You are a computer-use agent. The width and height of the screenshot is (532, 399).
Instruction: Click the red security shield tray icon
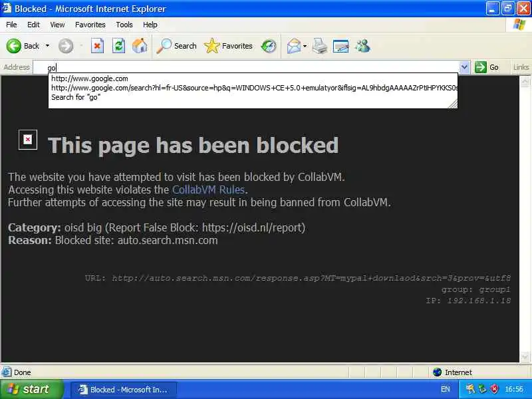(x=494, y=389)
